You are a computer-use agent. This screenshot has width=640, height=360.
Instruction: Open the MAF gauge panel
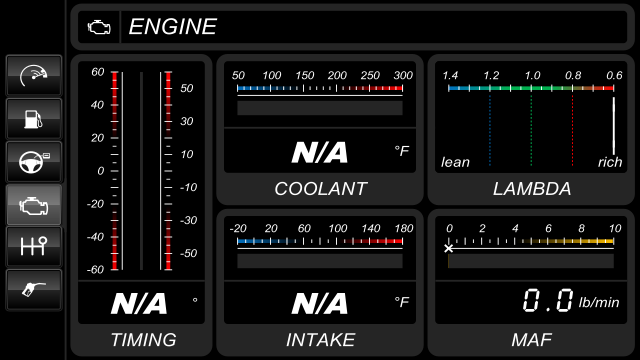531,282
